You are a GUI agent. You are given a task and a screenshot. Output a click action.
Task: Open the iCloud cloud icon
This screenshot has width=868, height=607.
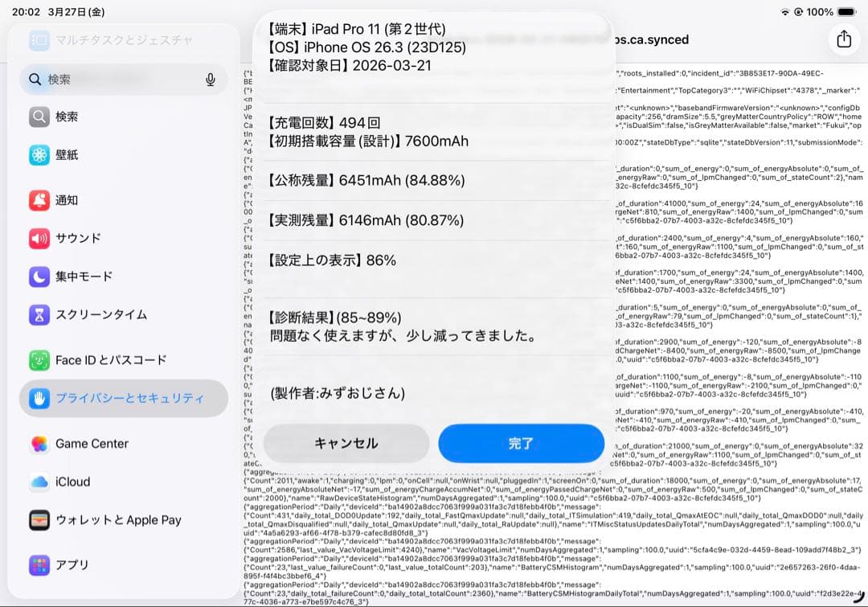39,482
